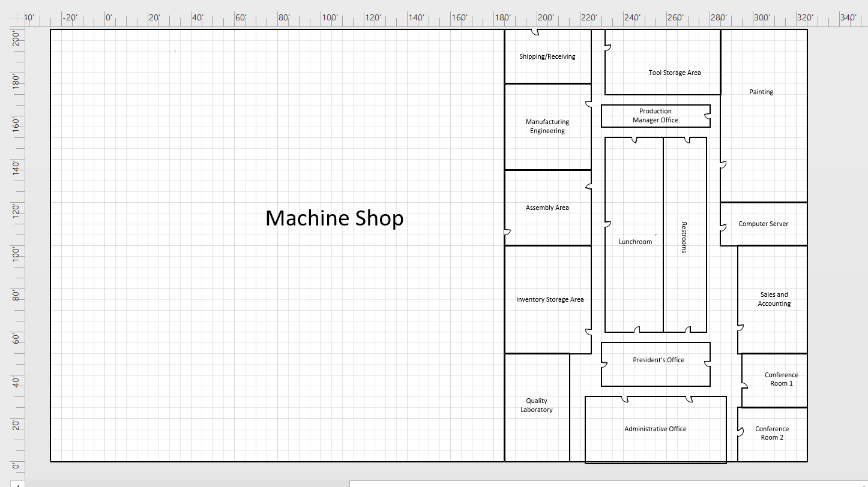Click the Inventory Storage Area shape
868x487 pixels.
[x=548, y=299]
